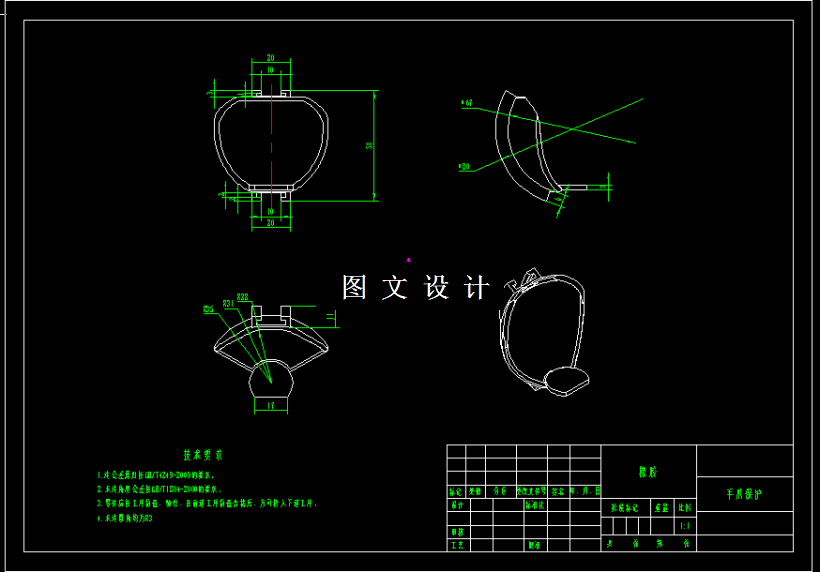
Task: Select the 重量 weight header cell
Action: coord(662,508)
